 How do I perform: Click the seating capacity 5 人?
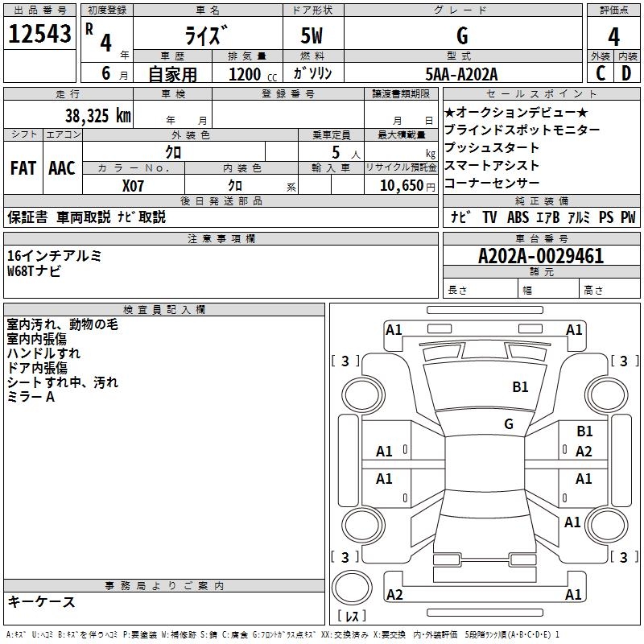tap(345, 153)
